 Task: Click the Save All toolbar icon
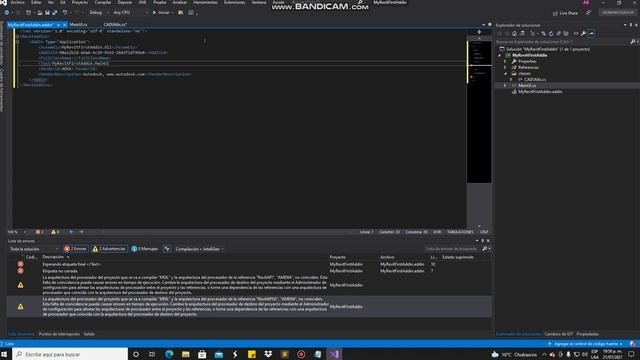(55, 13)
